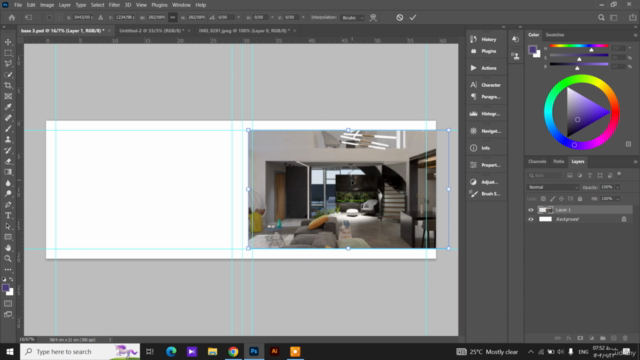
Task: Toggle lock all layers padlock icon
Action: click(580, 199)
